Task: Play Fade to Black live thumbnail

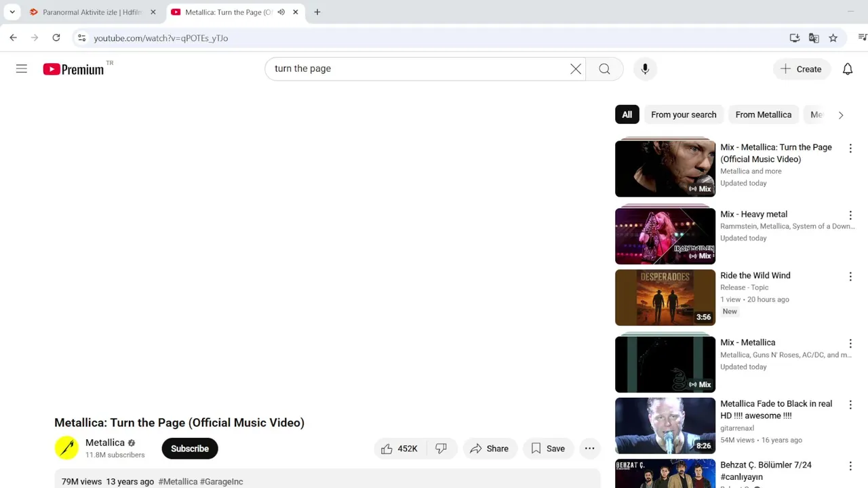Action: coord(665,426)
